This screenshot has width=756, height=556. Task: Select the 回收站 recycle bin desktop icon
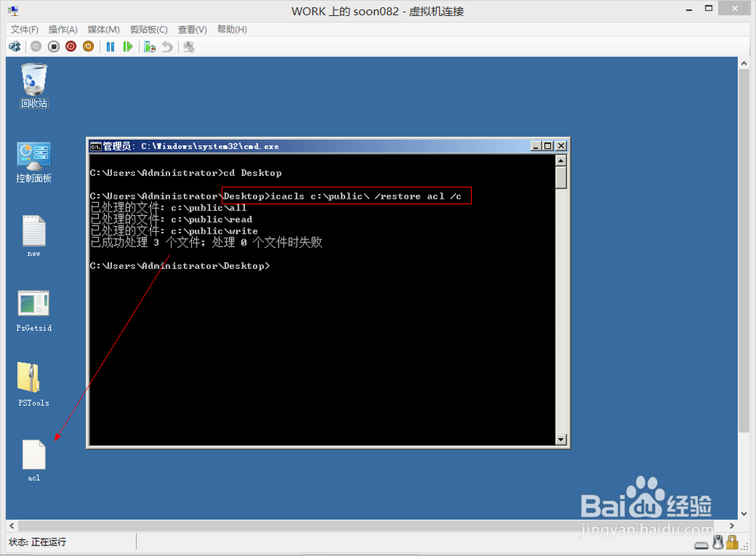(34, 86)
